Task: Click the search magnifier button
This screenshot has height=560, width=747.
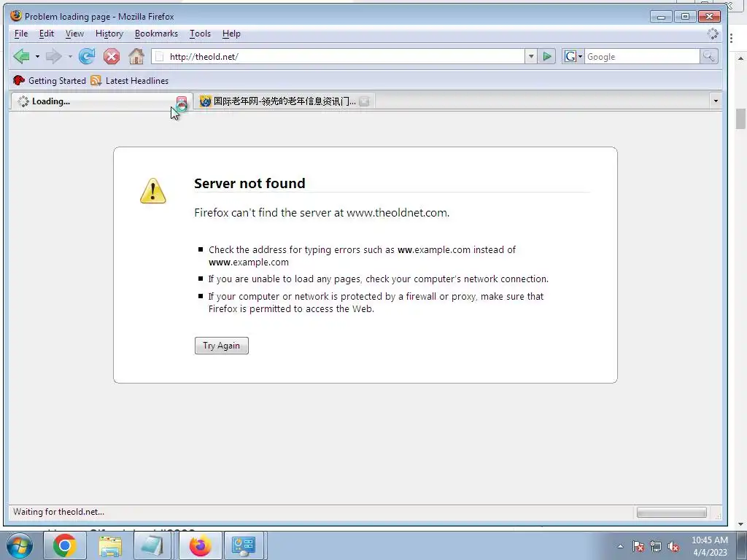Action: [708, 57]
